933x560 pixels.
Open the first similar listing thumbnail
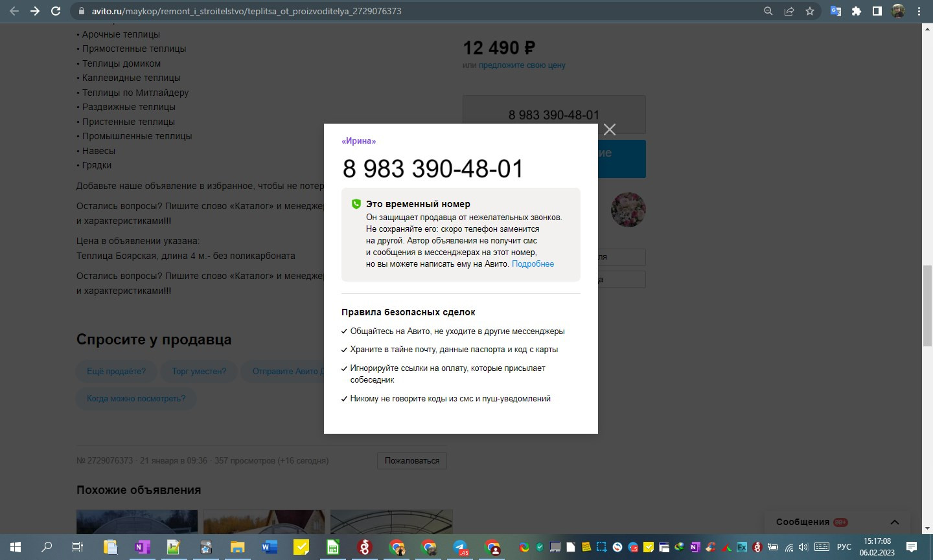pos(137,522)
